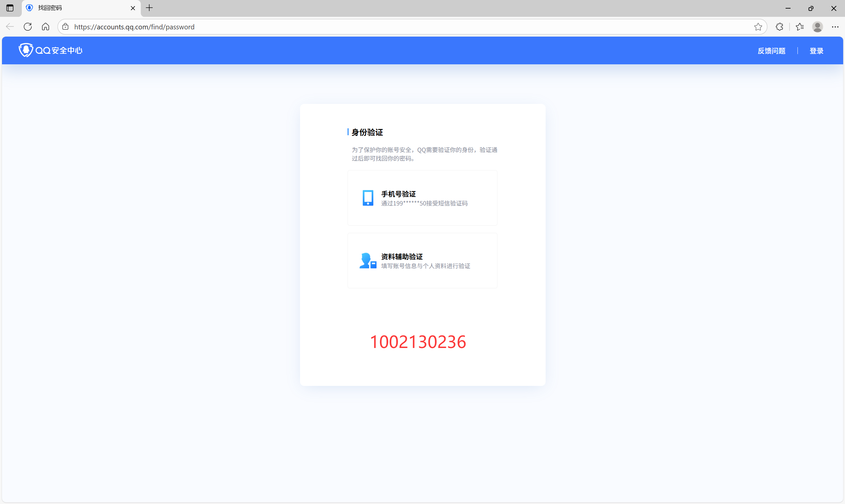Refresh the current browser page
Viewport: 845px width, 504px height.
[28, 27]
